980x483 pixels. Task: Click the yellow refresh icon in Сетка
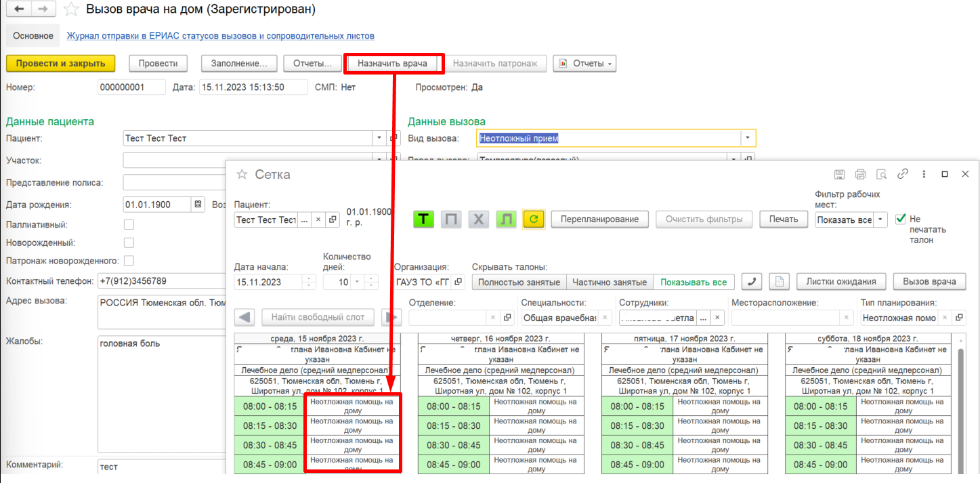point(534,219)
